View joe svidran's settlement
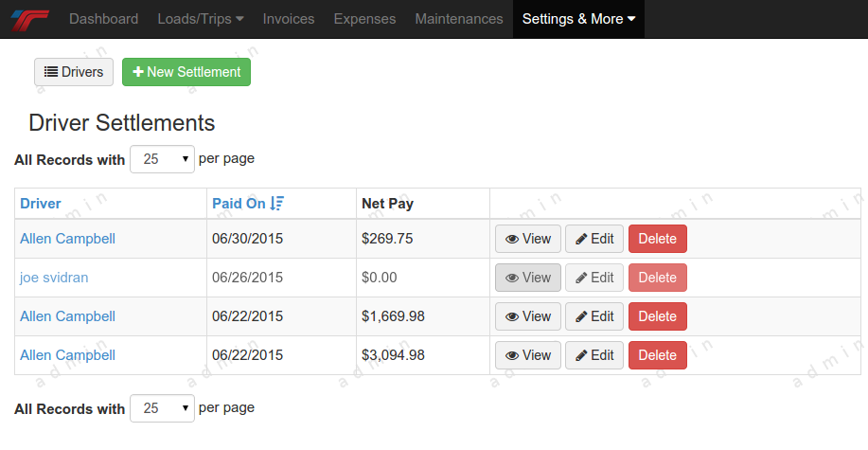868x450 pixels. pos(528,278)
